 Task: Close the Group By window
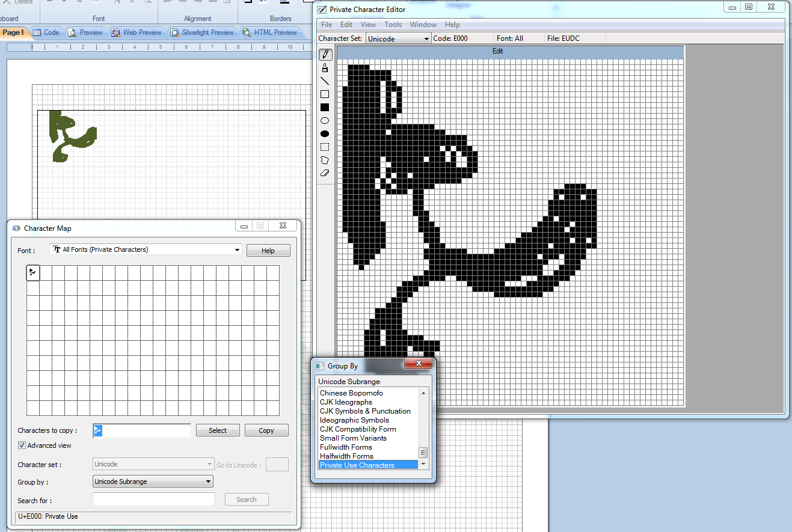418,364
